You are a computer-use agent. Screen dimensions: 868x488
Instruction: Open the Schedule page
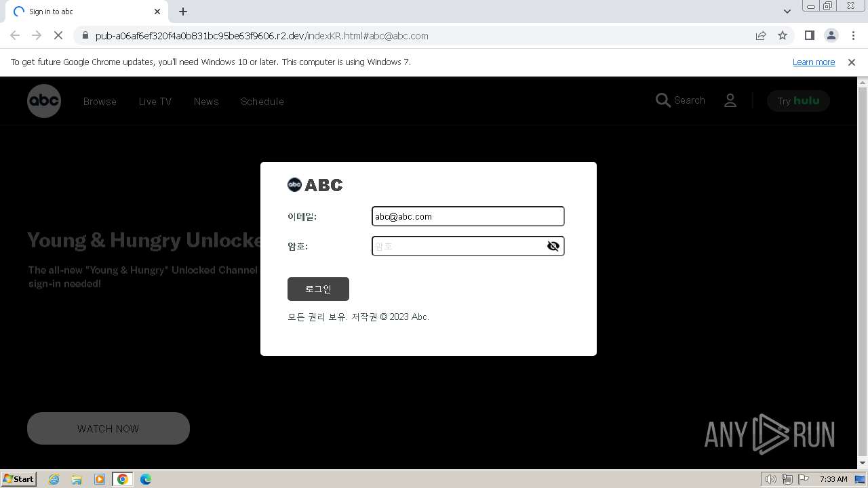click(x=262, y=102)
